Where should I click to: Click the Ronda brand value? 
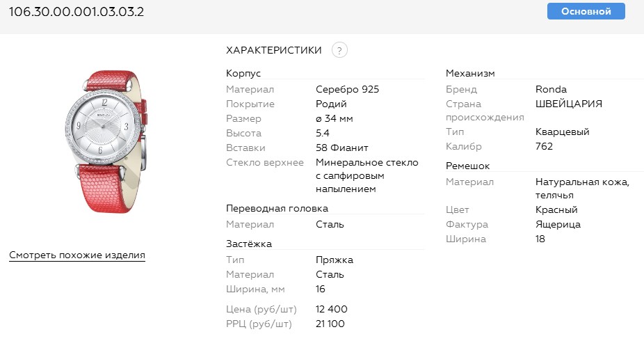551,89
